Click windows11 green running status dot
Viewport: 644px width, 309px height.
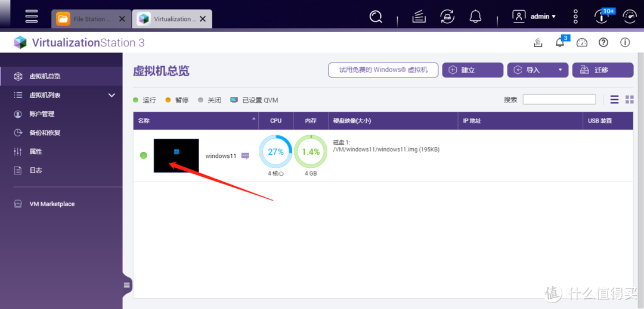143,155
